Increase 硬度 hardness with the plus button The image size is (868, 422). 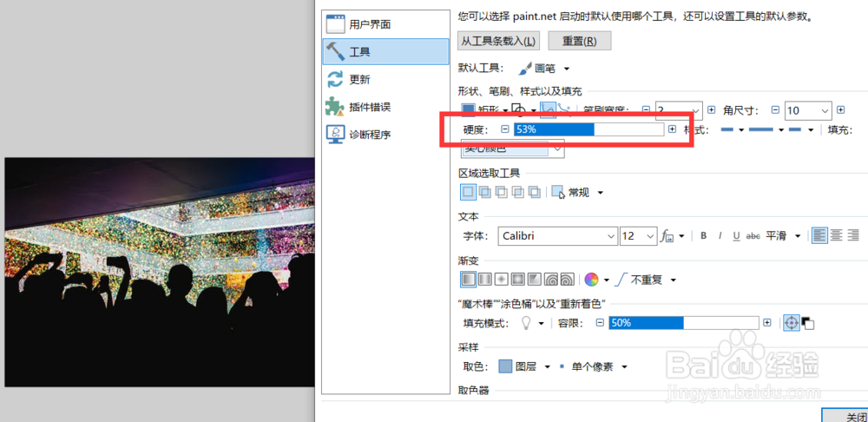click(673, 129)
